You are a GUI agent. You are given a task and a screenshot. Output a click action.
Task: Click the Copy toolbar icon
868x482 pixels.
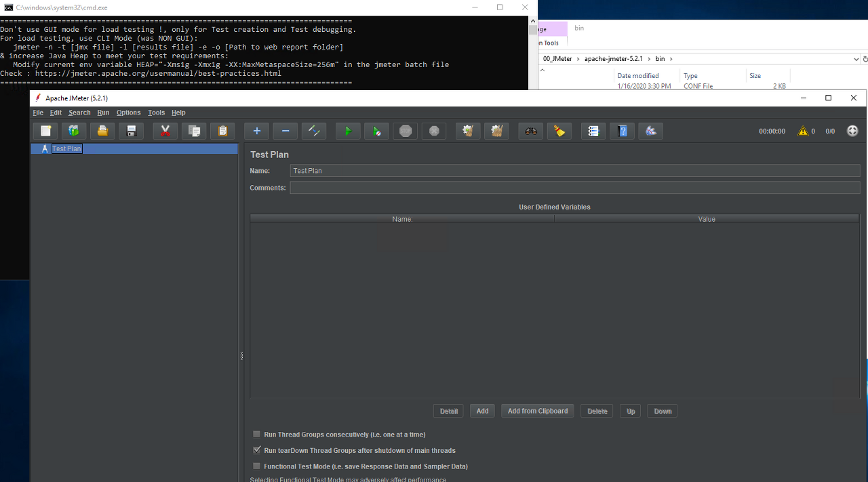pos(193,131)
